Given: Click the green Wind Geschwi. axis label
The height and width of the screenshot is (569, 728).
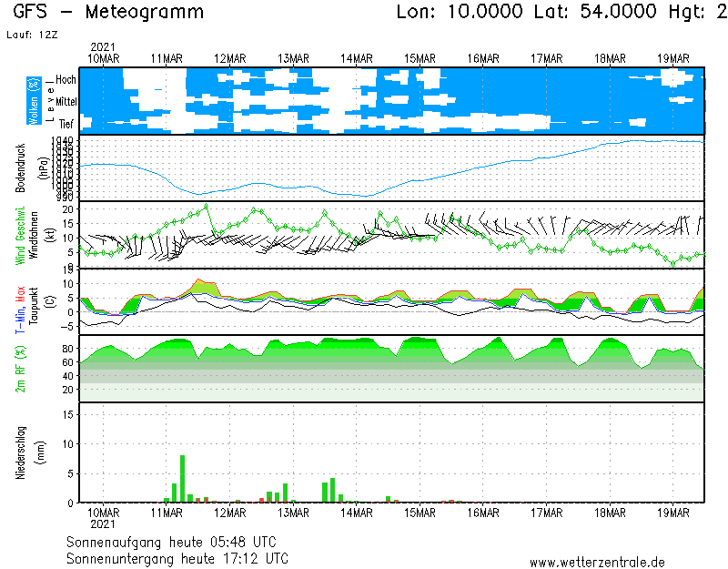Looking at the screenshot, I should pyautogui.click(x=20, y=233).
